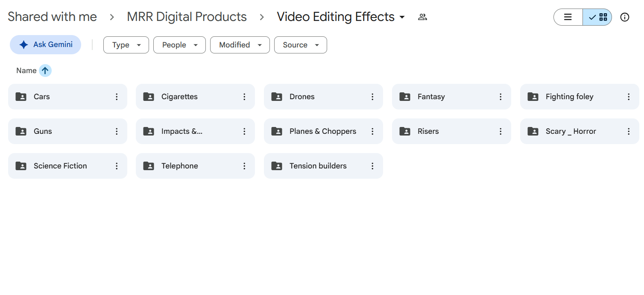Image resolution: width=644 pixels, height=295 pixels.
Task: Expand the Source filter dropdown
Action: pyautogui.click(x=301, y=45)
